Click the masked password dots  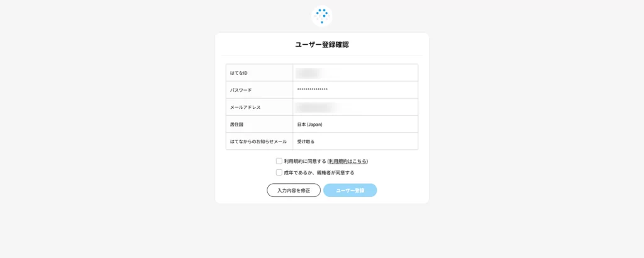point(313,89)
